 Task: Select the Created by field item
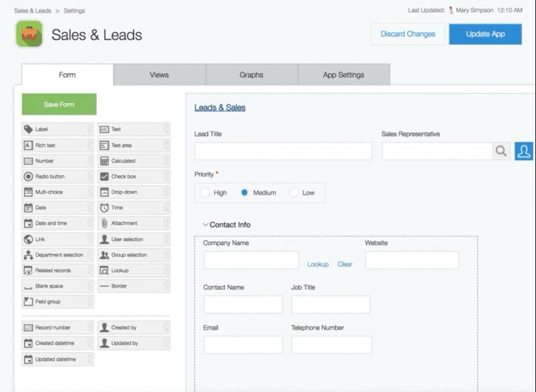[133, 328]
